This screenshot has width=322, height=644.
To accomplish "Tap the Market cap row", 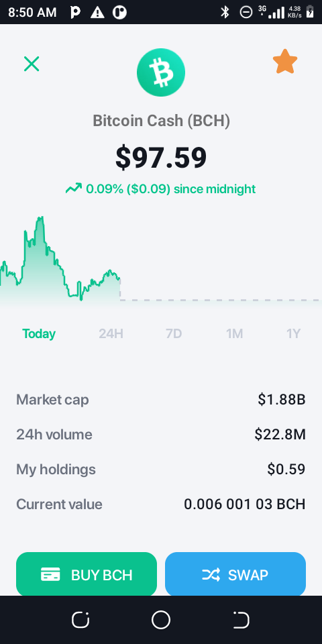I will point(161,399).
